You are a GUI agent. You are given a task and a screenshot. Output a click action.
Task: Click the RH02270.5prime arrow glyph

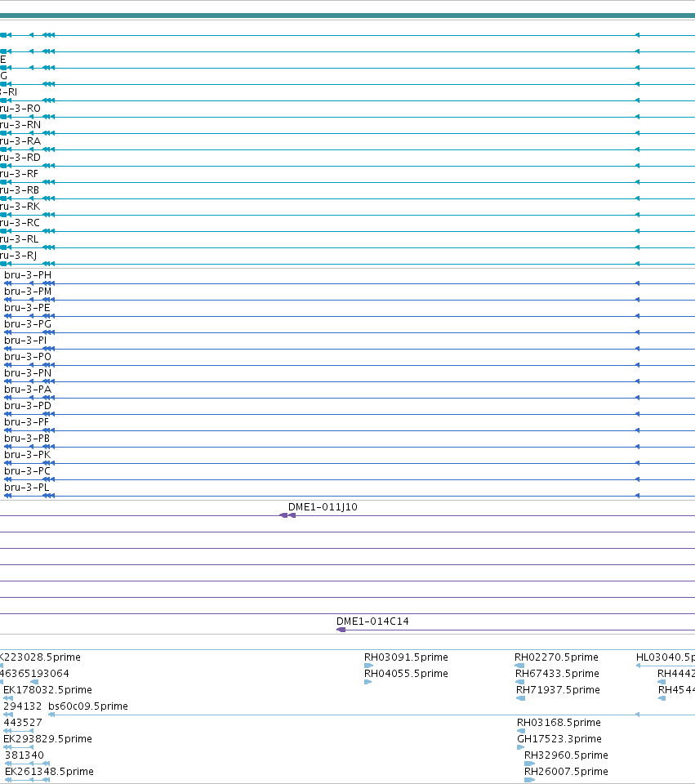pos(519,666)
